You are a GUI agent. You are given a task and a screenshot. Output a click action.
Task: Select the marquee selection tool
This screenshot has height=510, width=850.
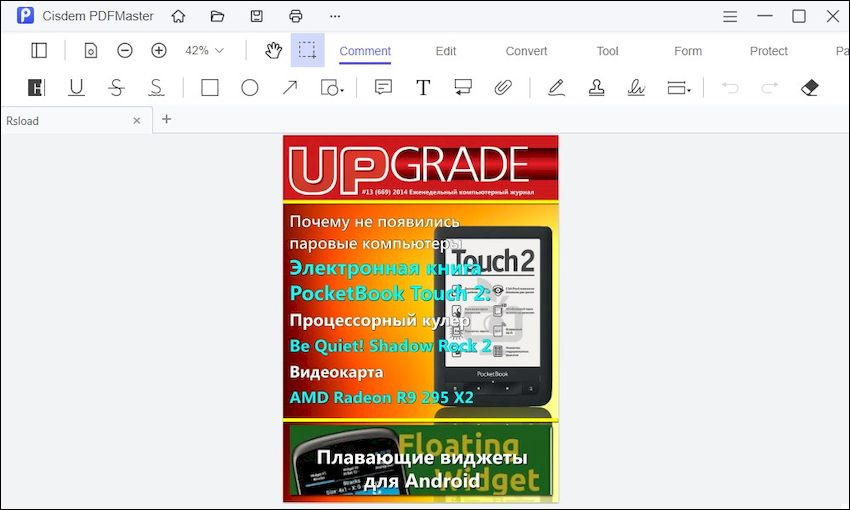click(307, 50)
